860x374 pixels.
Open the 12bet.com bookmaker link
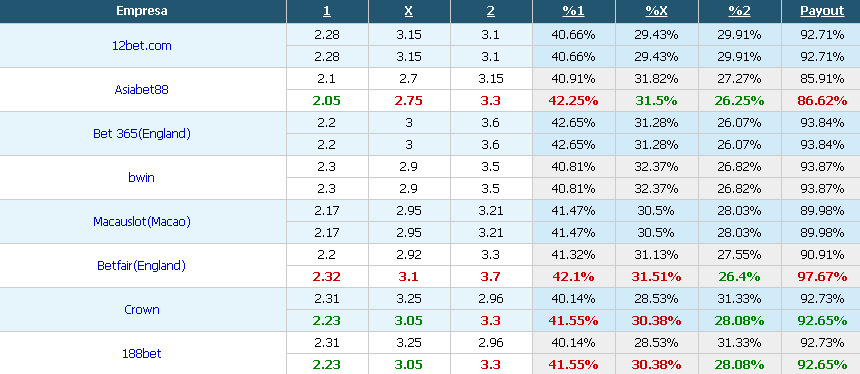142,46
